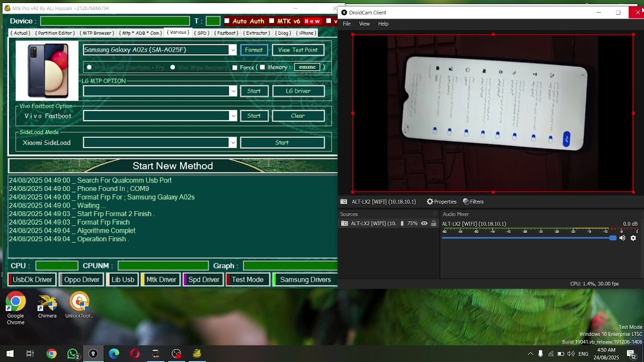Open WhatsApp from the taskbar
Viewport: 644px width, 362px height.
pos(73,354)
